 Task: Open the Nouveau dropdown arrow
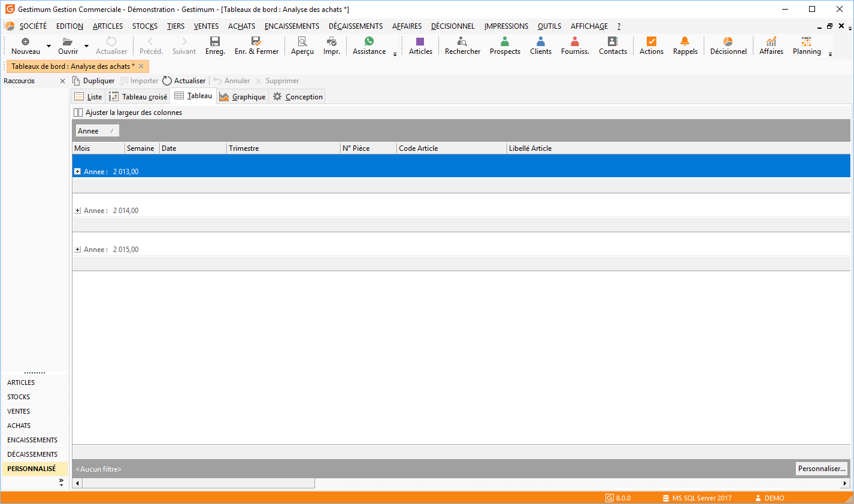tap(49, 46)
